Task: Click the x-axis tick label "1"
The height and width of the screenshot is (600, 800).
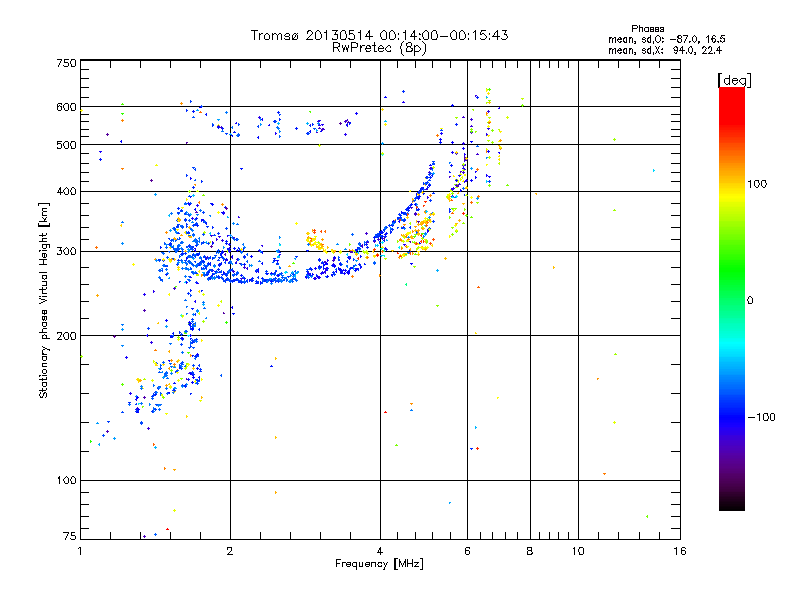Action: (80, 551)
